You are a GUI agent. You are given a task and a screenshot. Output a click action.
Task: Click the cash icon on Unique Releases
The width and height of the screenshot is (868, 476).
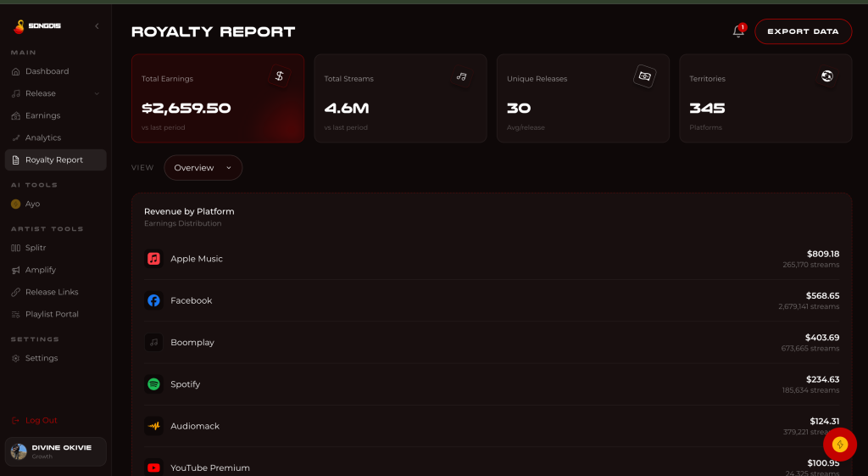coord(644,76)
